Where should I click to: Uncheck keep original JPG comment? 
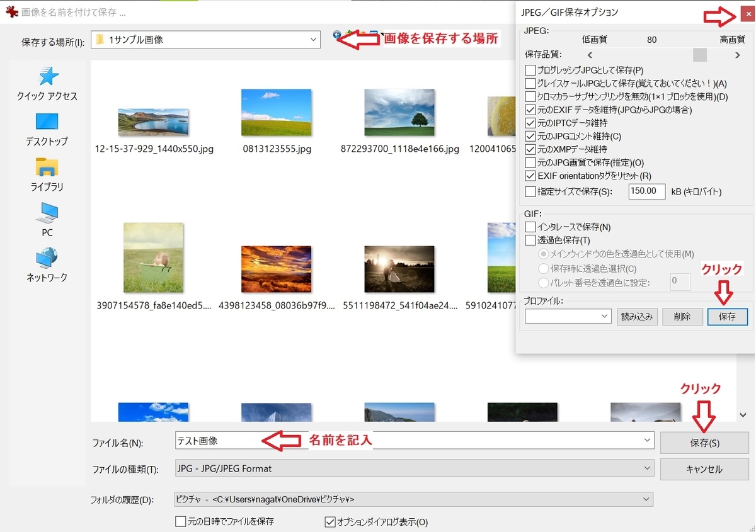(530, 136)
